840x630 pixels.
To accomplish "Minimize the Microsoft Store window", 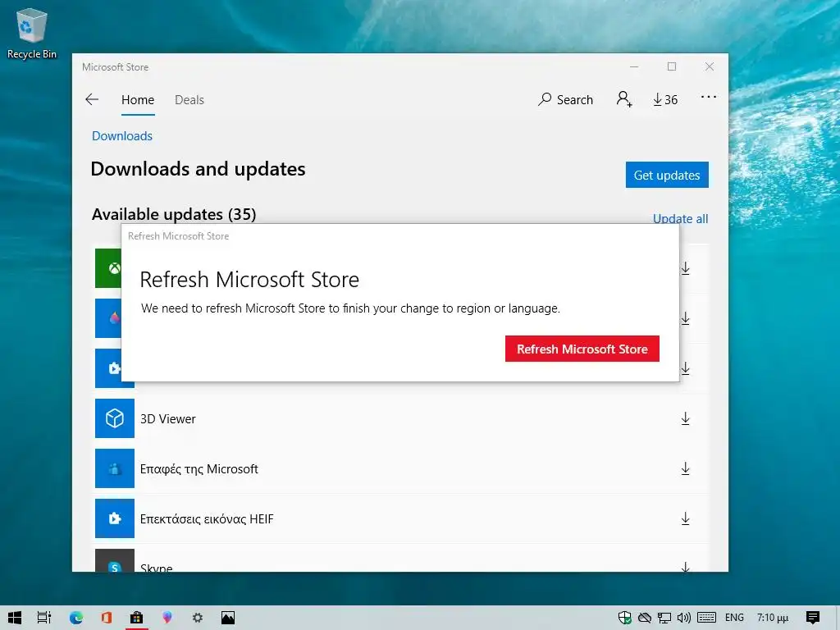I will pyautogui.click(x=634, y=67).
